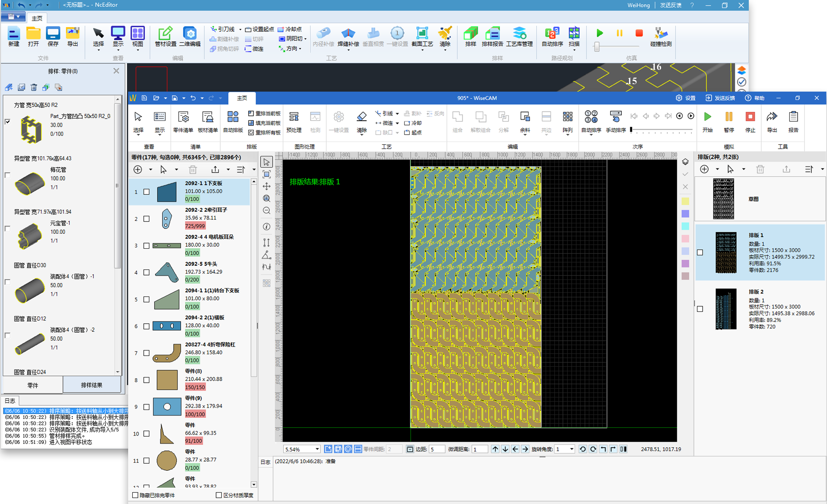This screenshot has height=504, width=827.
Task: Expand 引线 dropdown in WiseCAM
Action: [x=397, y=114]
